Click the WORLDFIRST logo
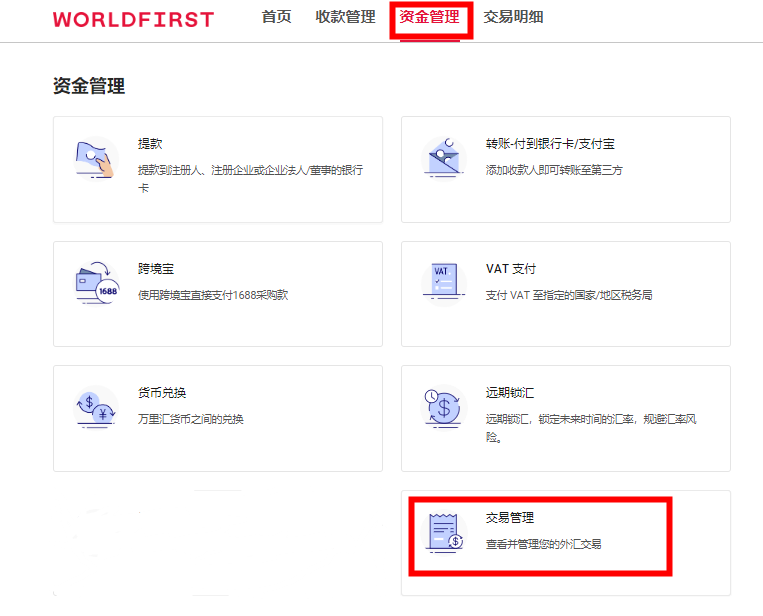 coord(133,19)
